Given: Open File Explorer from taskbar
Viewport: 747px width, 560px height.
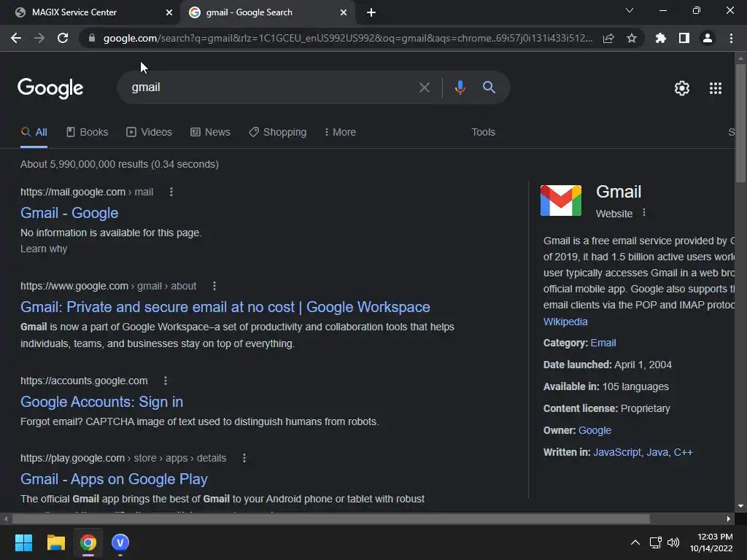Looking at the screenshot, I should click(x=55, y=542).
